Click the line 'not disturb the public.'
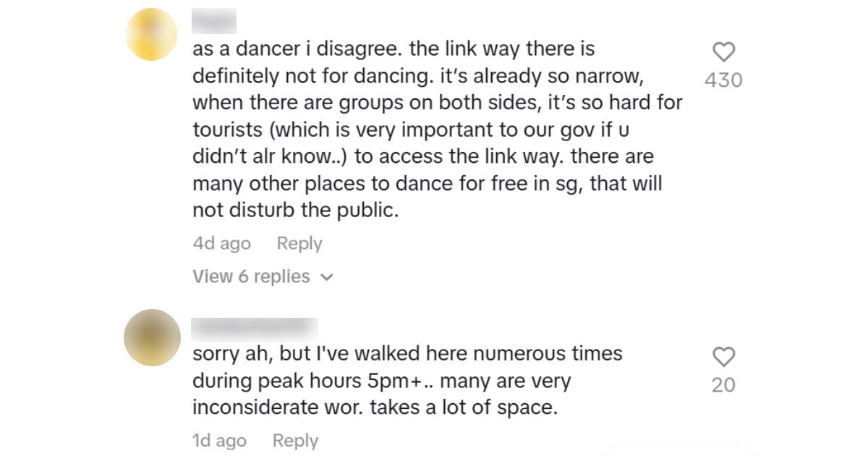The width and height of the screenshot is (868, 456). [296, 211]
